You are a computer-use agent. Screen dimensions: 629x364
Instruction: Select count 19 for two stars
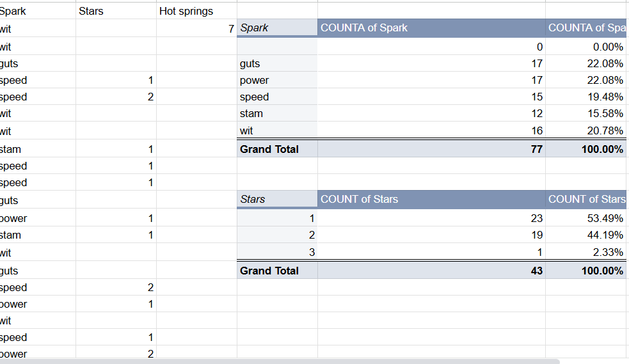pos(431,235)
